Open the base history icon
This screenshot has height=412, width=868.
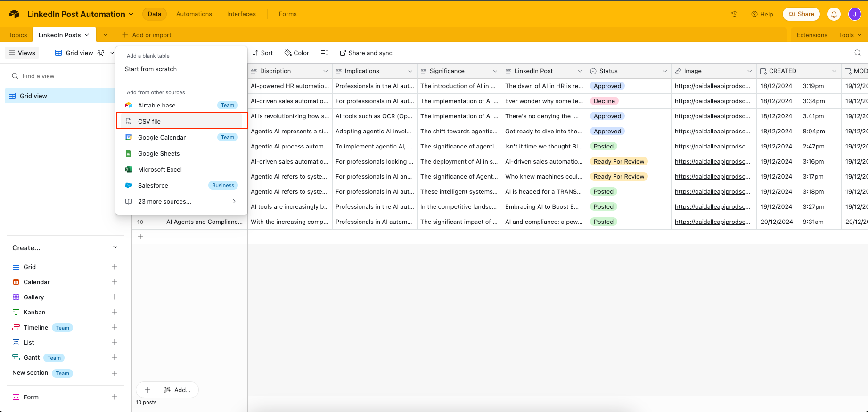pyautogui.click(x=734, y=14)
